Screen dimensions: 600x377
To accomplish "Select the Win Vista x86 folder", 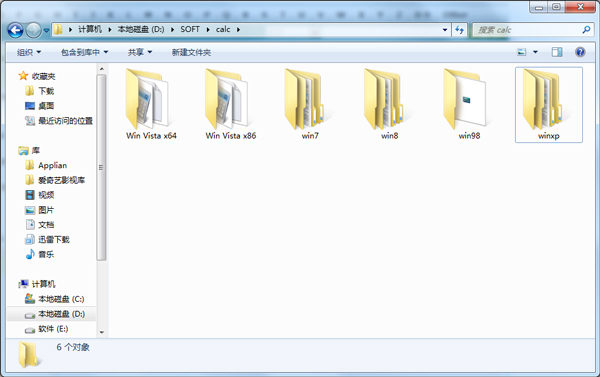I will (x=231, y=104).
